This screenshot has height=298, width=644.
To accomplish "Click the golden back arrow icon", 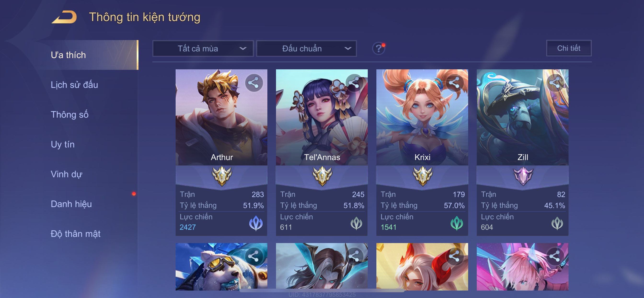I will click(x=64, y=17).
